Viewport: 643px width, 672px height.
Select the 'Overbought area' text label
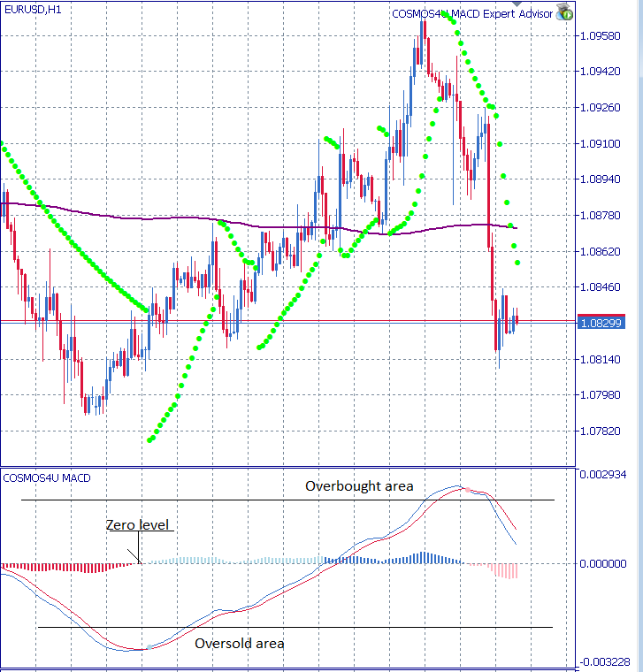pyautogui.click(x=359, y=486)
